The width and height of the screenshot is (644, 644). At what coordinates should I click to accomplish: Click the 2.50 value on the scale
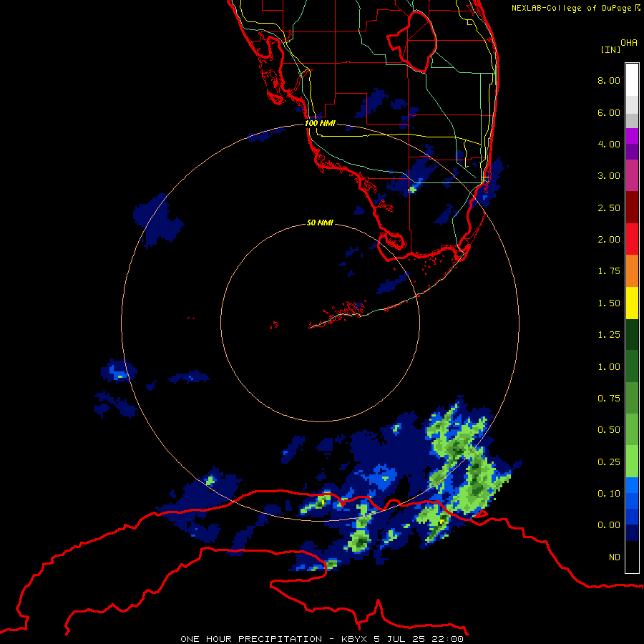pos(609,208)
